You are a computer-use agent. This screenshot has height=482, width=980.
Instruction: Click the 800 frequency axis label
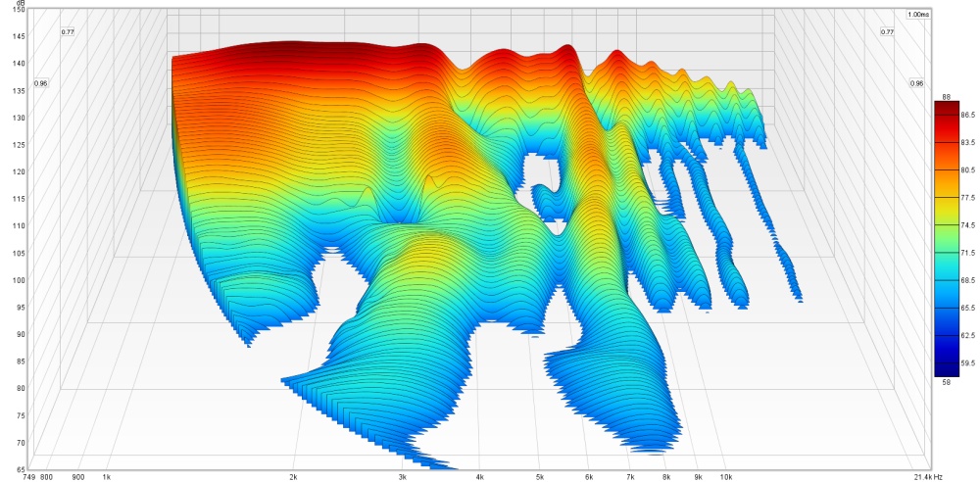46,476
